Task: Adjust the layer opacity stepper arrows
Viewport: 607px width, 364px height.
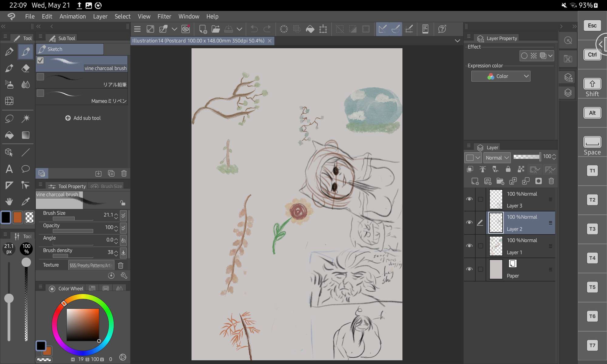Action: (x=554, y=157)
